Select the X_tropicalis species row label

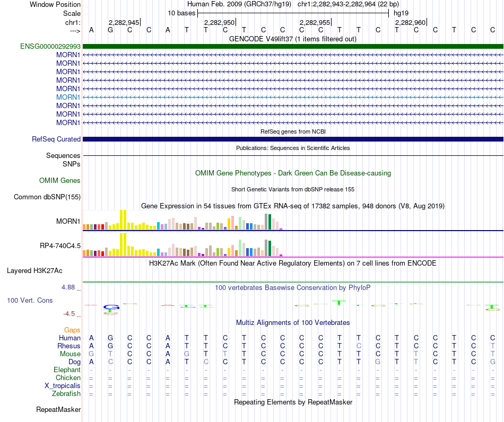coord(63,386)
